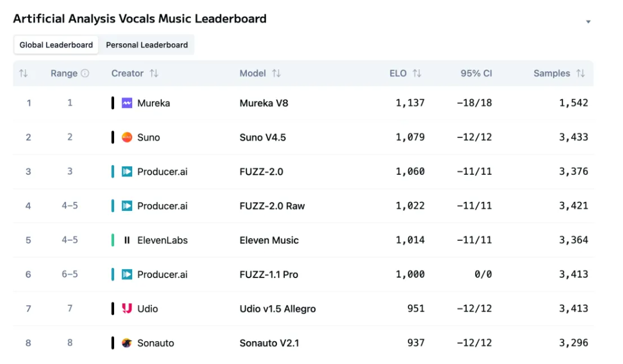Click the info icon beside Range header

[x=85, y=73]
